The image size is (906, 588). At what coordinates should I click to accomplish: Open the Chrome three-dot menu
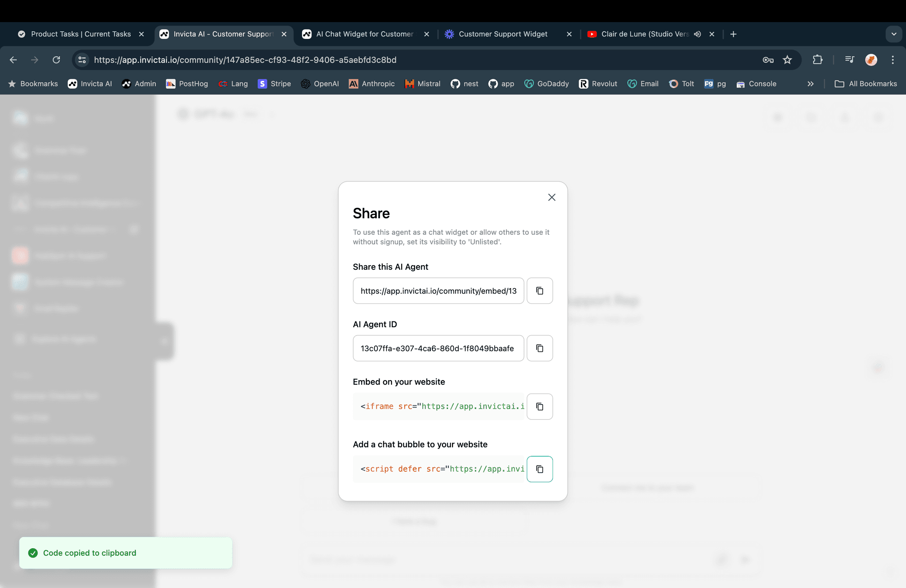click(892, 60)
